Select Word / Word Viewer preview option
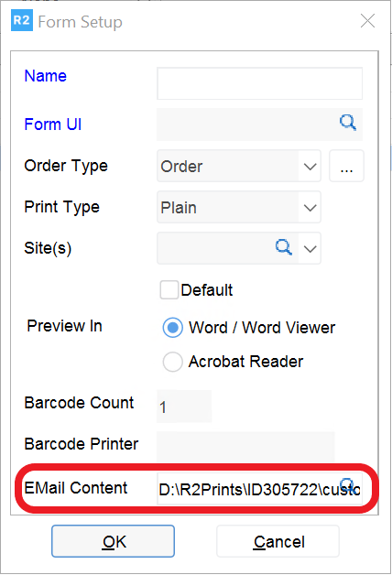 tap(173, 327)
